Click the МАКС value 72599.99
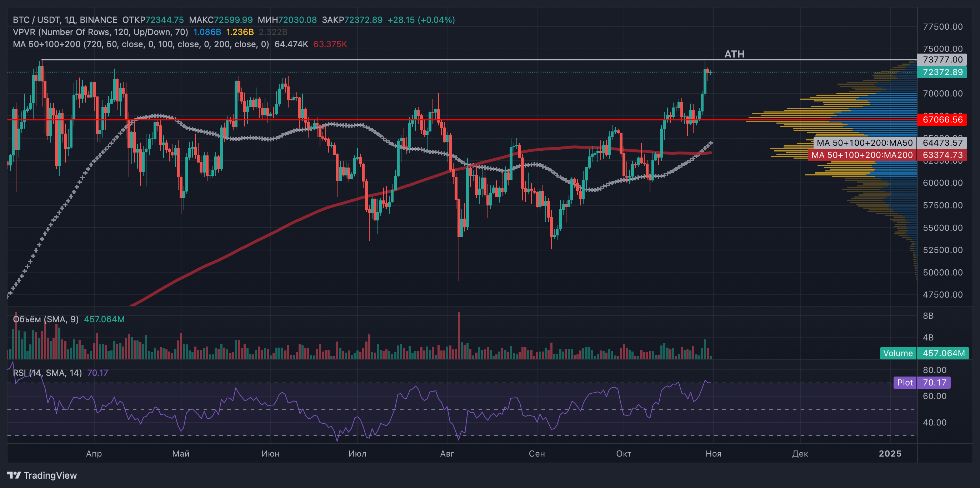Screen dimensions: 980x488 pos(233,20)
